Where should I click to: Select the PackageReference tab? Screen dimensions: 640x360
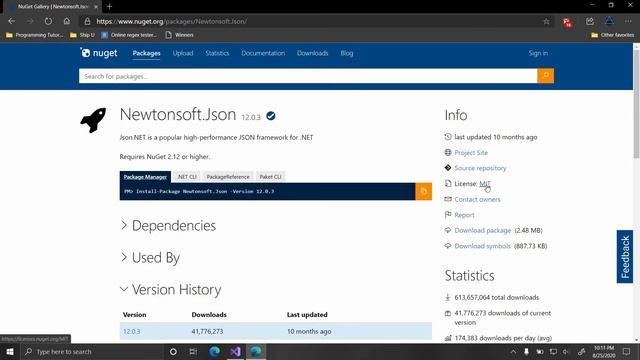(x=228, y=177)
